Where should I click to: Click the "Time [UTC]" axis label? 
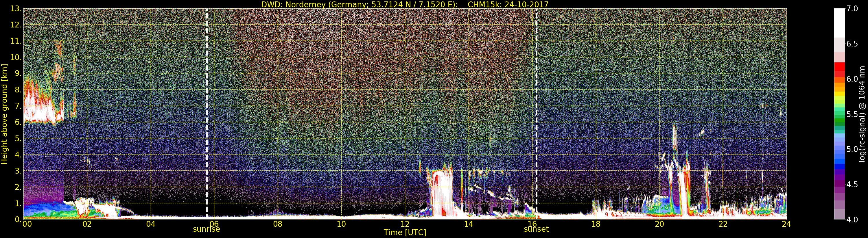pyautogui.click(x=405, y=232)
